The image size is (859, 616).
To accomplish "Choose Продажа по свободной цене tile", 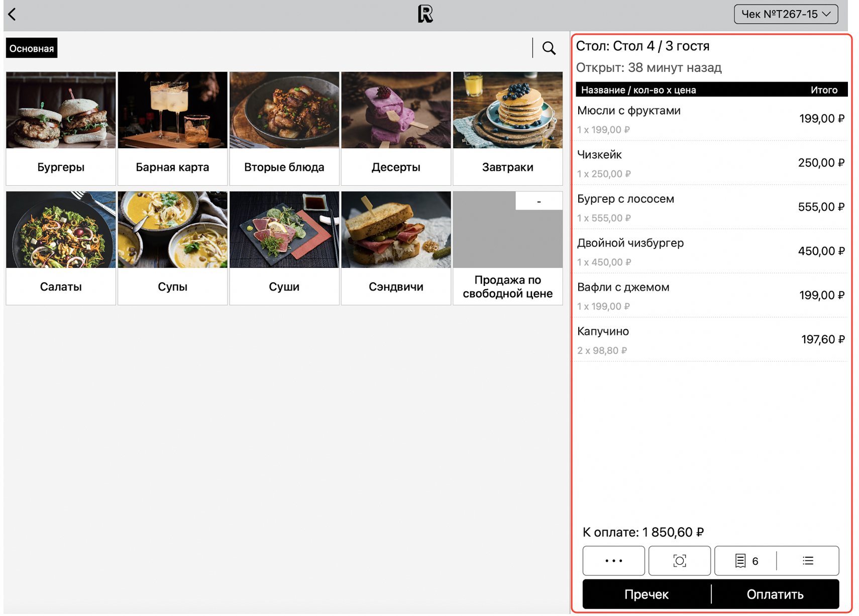I will click(x=507, y=248).
